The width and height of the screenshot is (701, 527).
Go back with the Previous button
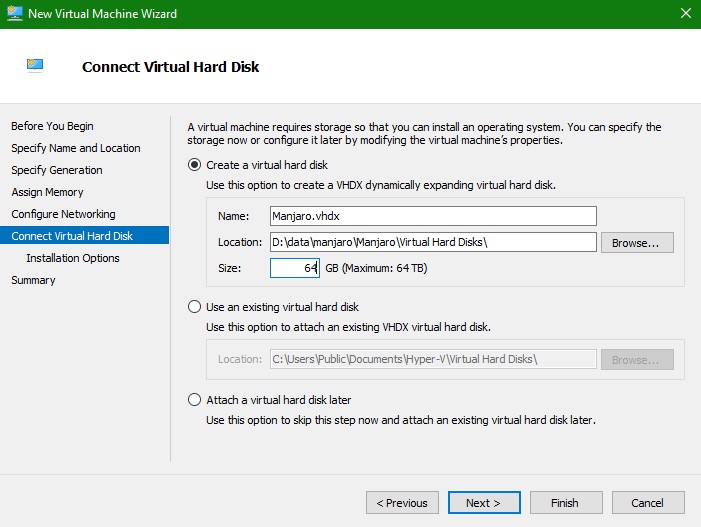(403, 503)
